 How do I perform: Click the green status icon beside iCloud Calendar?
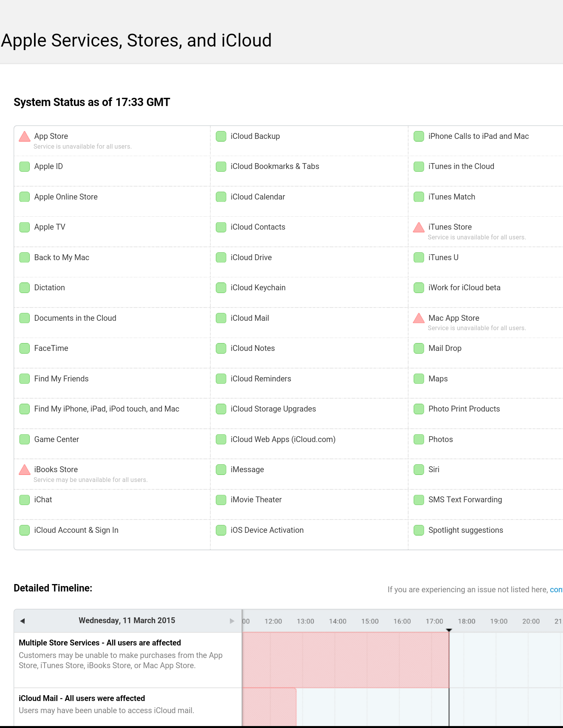[x=221, y=197]
